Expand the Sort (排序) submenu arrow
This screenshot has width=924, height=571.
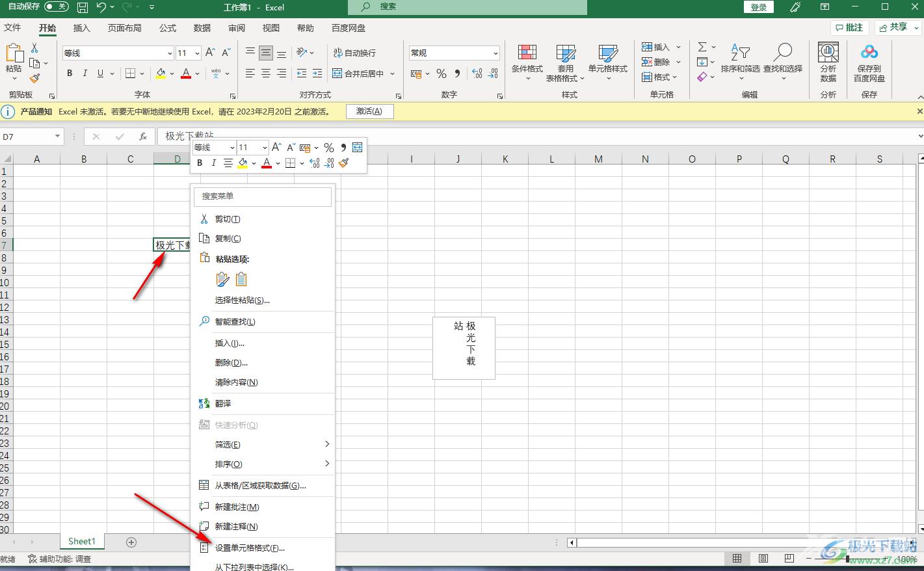pos(327,464)
